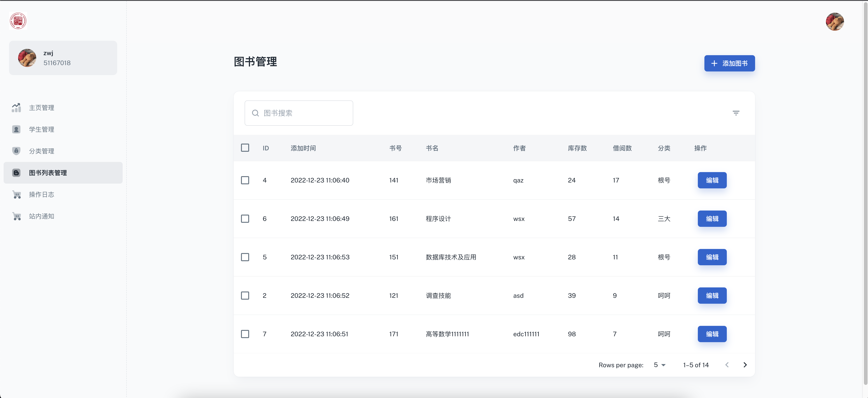868x398 pixels.
Task: Click the 操作日志 cart icon
Action: [x=16, y=195]
